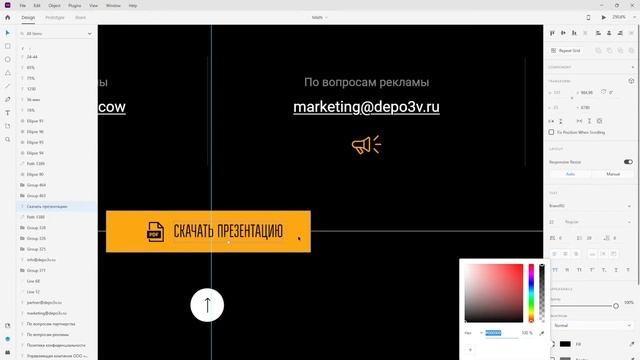Select the Скачать презентацию layer

(x=56, y=207)
